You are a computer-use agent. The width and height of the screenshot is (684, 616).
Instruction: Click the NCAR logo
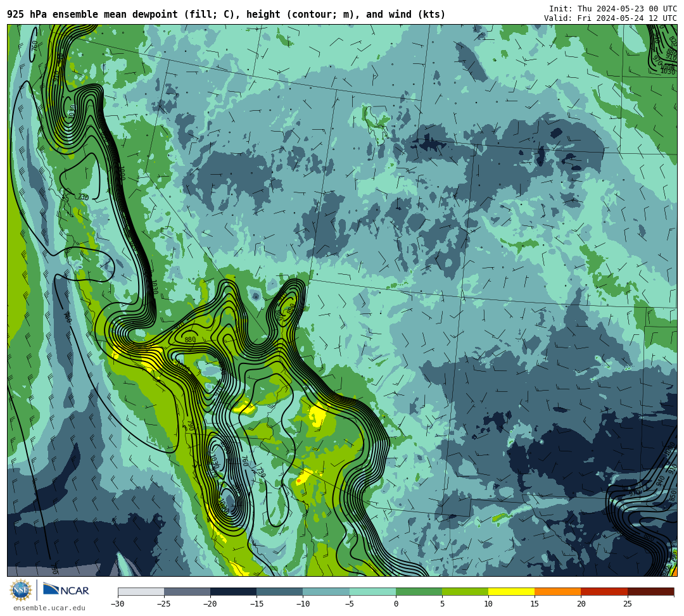tap(66, 590)
